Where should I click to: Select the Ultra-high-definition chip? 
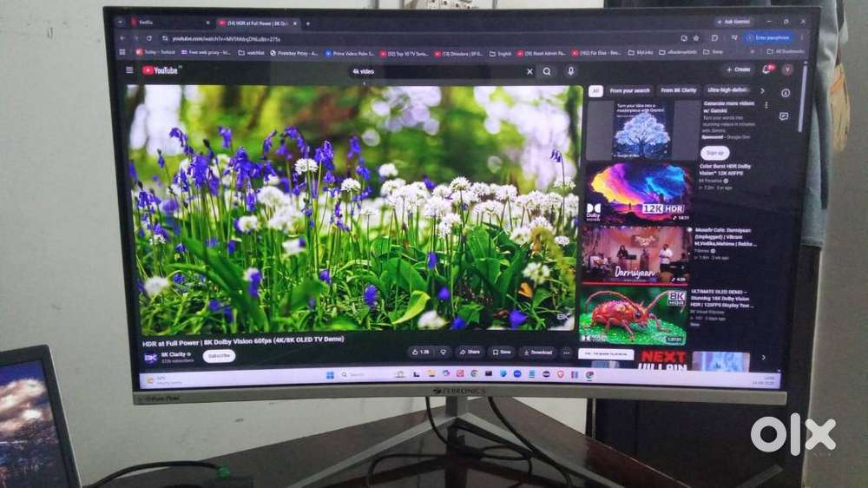[728, 89]
